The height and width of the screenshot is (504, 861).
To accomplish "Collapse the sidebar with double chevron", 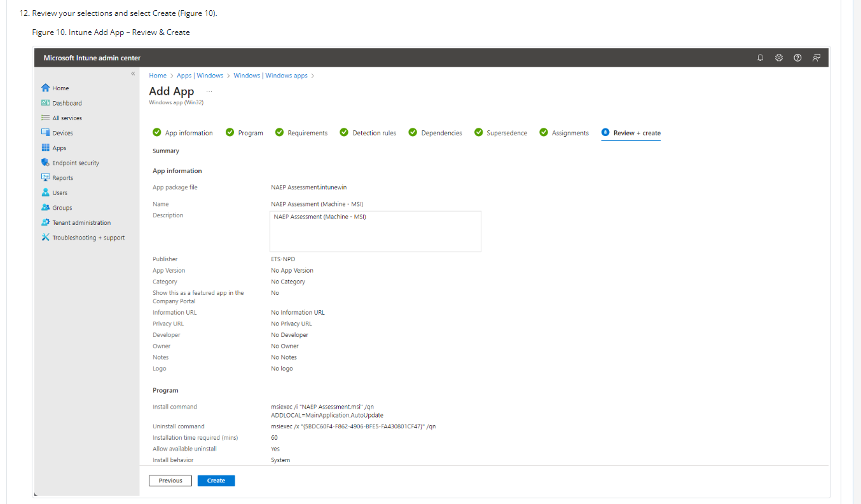I will coord(133,74).
